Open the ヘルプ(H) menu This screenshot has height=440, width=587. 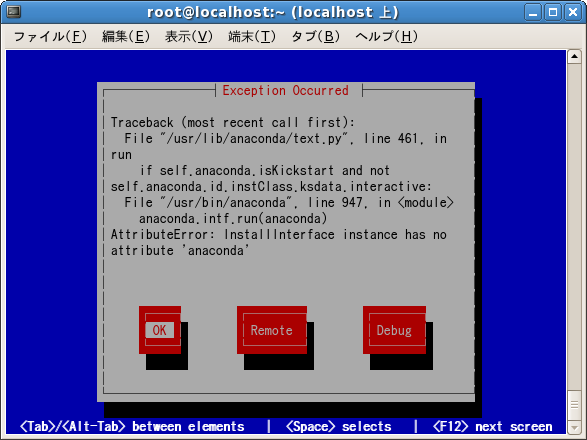[386, 37]
